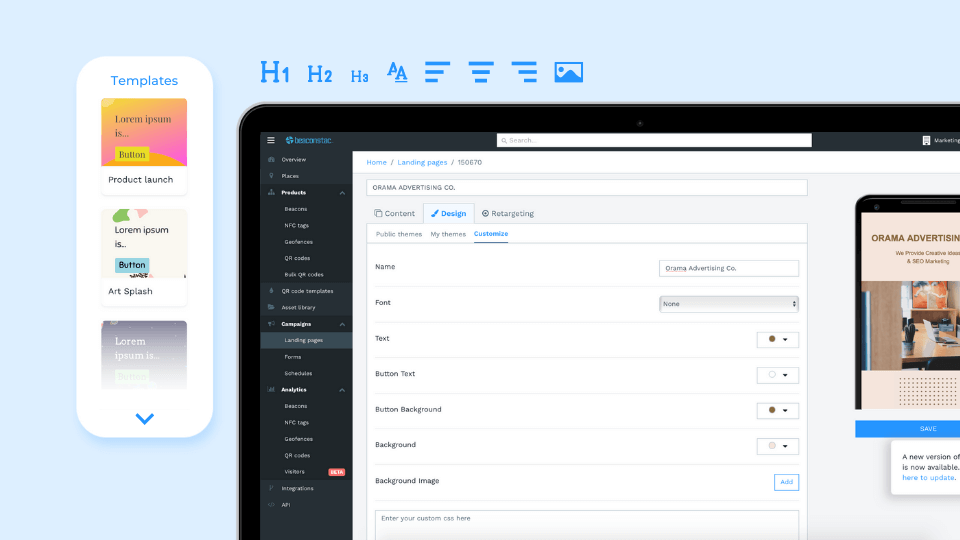Open the Text color picker dropdown

777,339
